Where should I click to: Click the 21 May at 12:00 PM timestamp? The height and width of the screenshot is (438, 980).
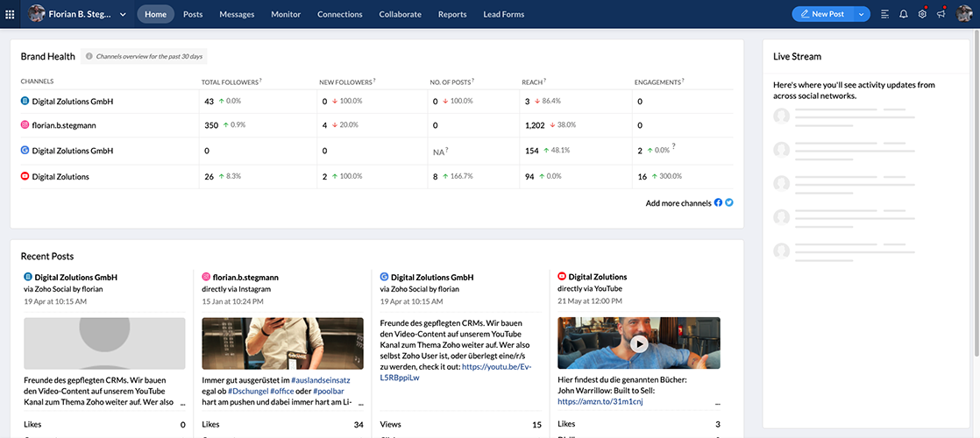pos(589,301)
